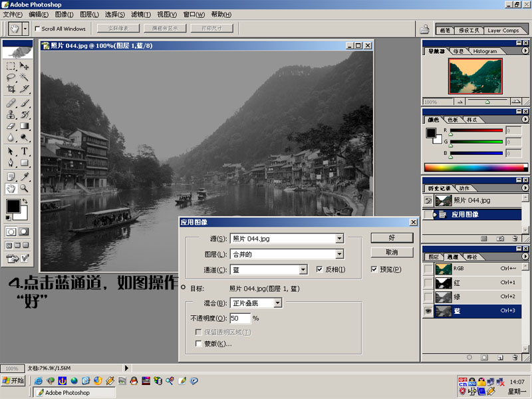
Task: Click the color spectrum ramp bar
Action: 473,167
